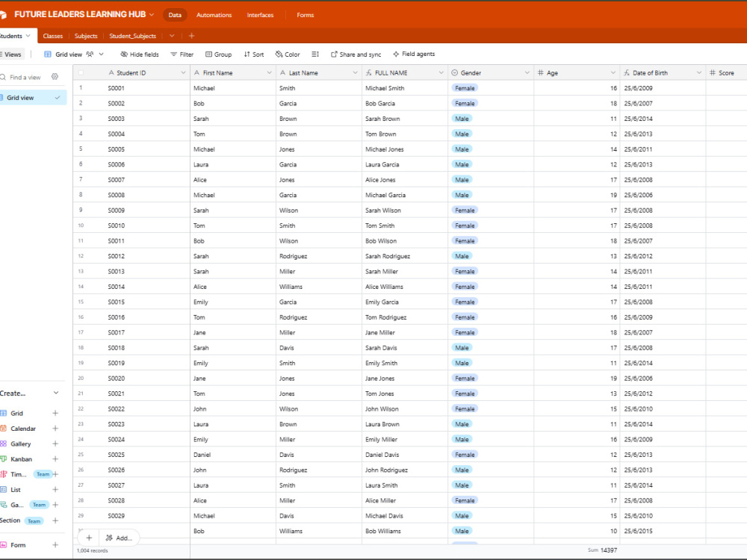This screenshot has height=560, width=747.
Task: Click date 25/6/2015 for Bob Williams
Action: coord(663,531)
